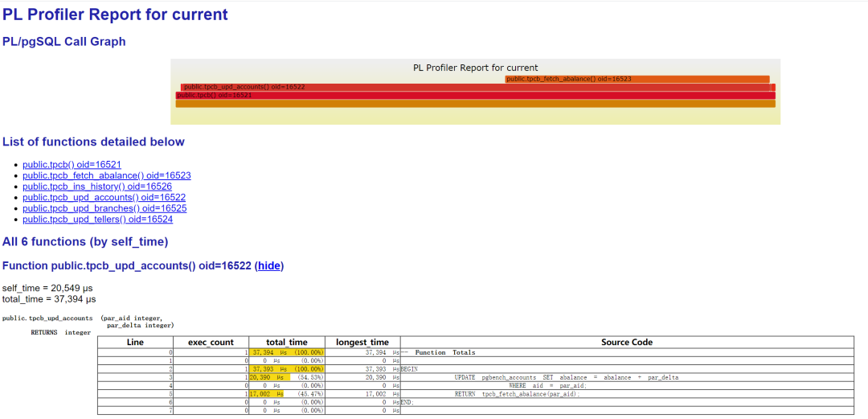Open the public.tpcb_ins_history() oid=16526 link
Screen dimensions: 868x419
[97, 187]
